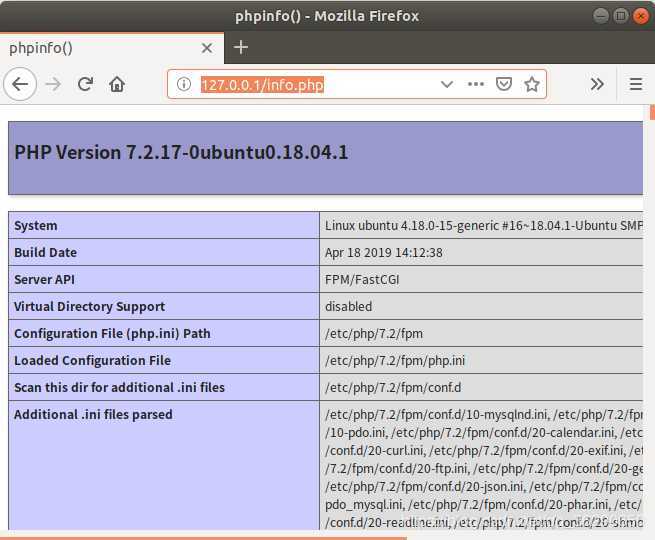Reload the phpinfo page
655x540 pixels.
coord(85,84)
